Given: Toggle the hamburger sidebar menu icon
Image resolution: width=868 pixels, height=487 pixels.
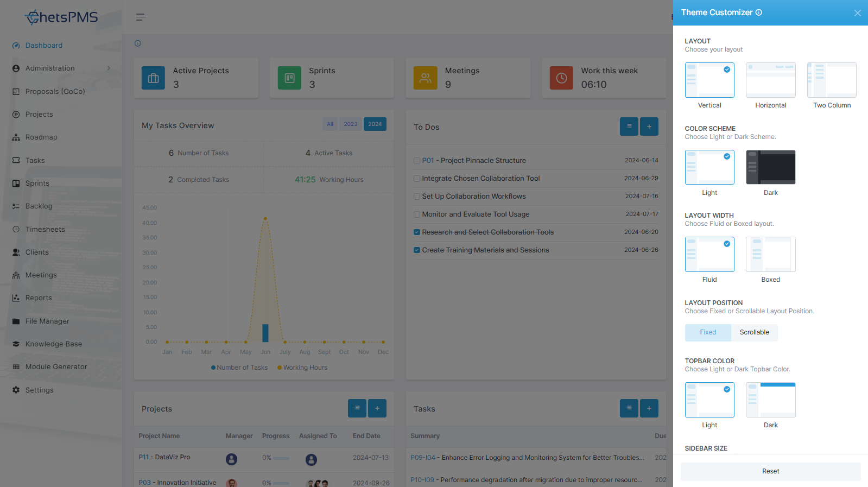Looking at the screenshot, I should 141,17.
